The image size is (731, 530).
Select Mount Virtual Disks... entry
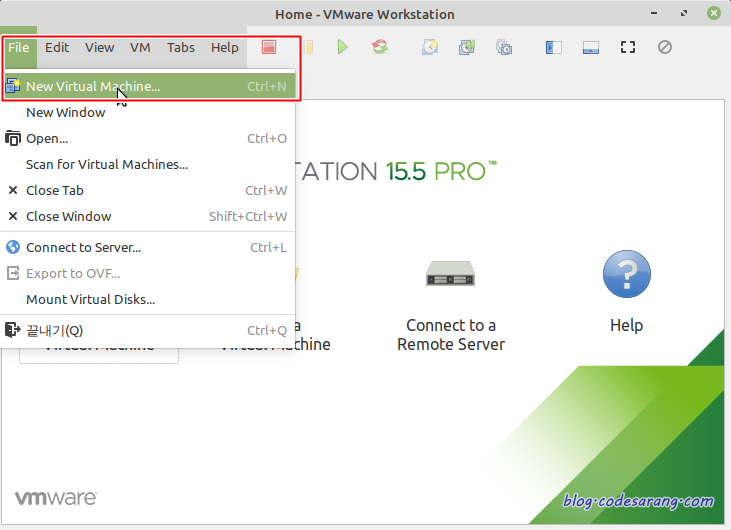[x=147, y=299]
